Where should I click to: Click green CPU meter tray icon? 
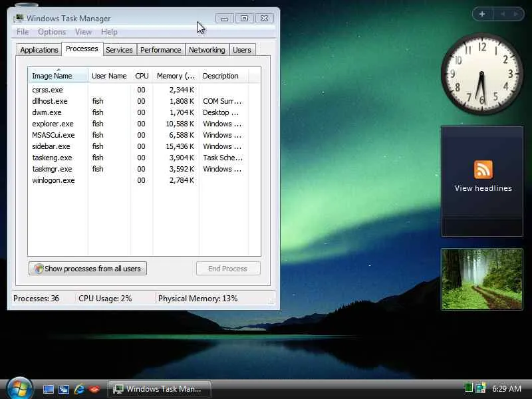pyautogui.click(x=468, y=388)
